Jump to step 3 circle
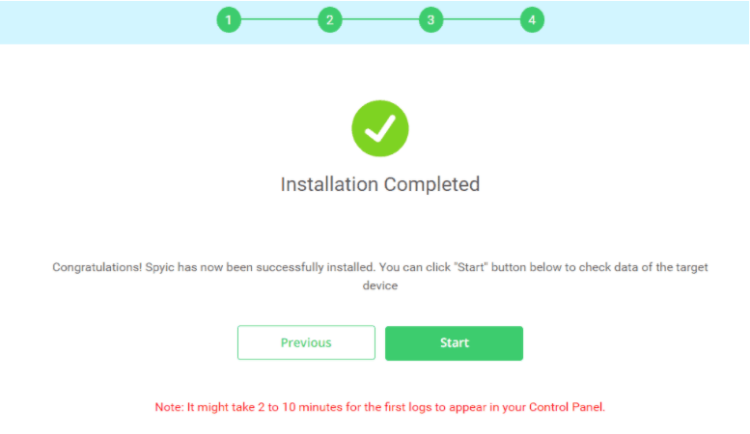The width and height of the screenshot is (750, 434). [x=430, y=20]
